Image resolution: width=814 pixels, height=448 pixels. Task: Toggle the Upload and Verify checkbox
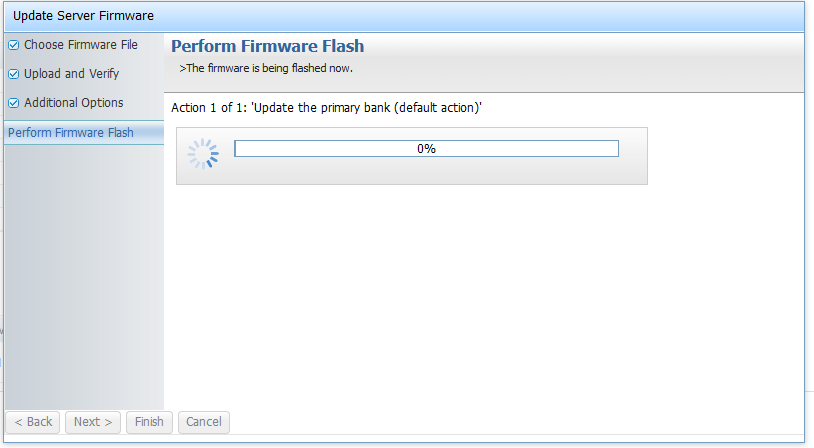tap(14, 74)
